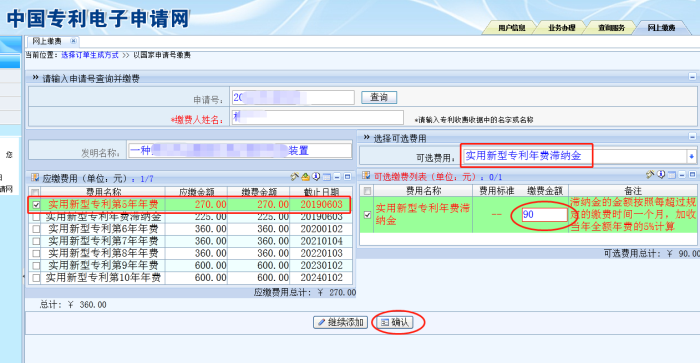This screenshot has height=363, width=700.
Task: Sort by 截止日期 column header
Action: point(321,192)
